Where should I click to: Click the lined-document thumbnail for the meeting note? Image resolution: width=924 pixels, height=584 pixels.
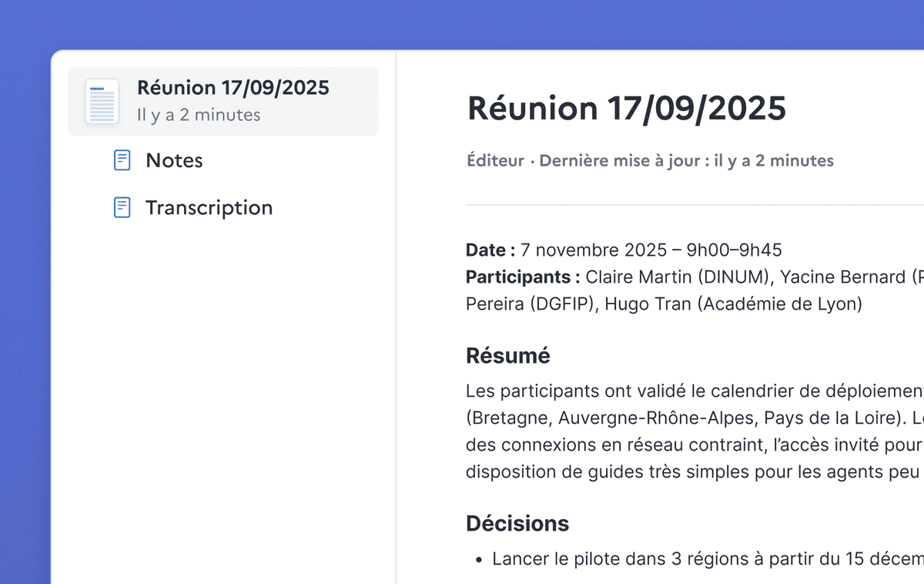coord(102,100)
